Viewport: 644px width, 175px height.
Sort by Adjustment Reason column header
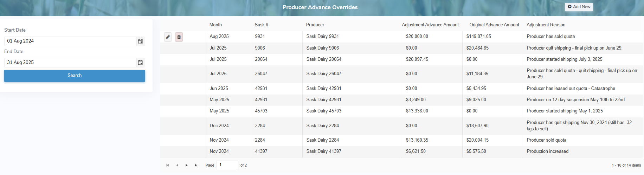click(546, 25)
